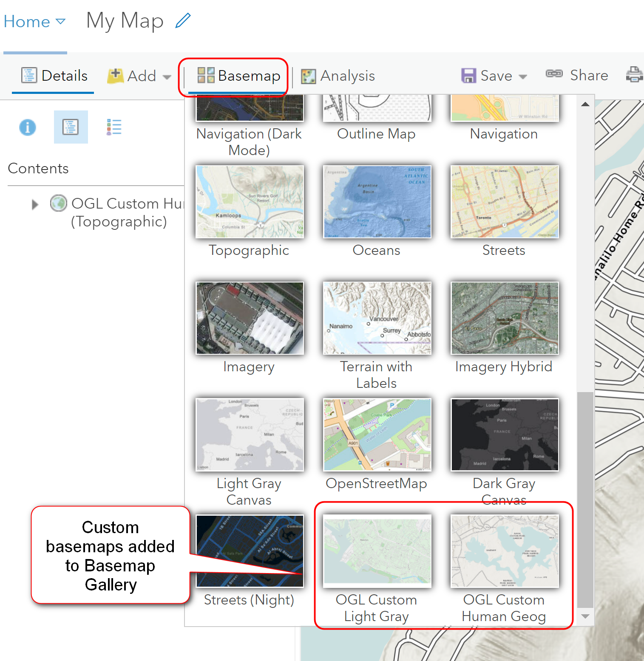This screenshot has height=661, width=644.
Task: Select Terrain with Labels basemap thumbnail
Action: pos(377,318)
